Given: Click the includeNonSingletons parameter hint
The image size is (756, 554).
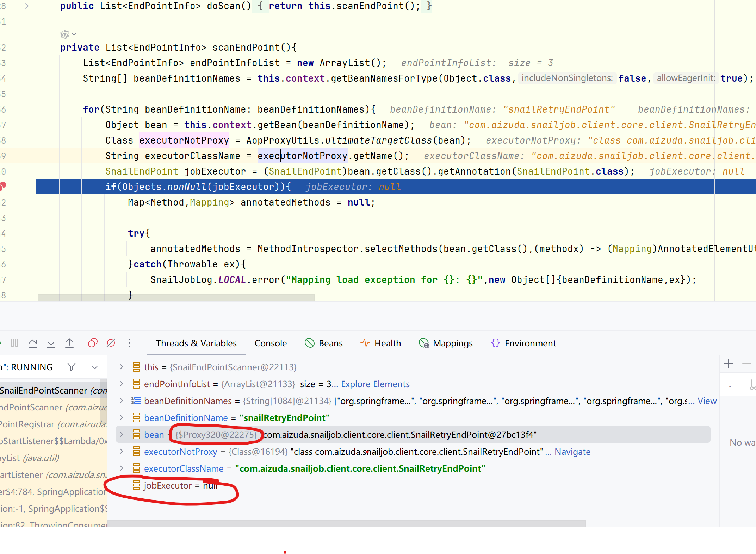Looking at the screenshot, I should point(567,78).
